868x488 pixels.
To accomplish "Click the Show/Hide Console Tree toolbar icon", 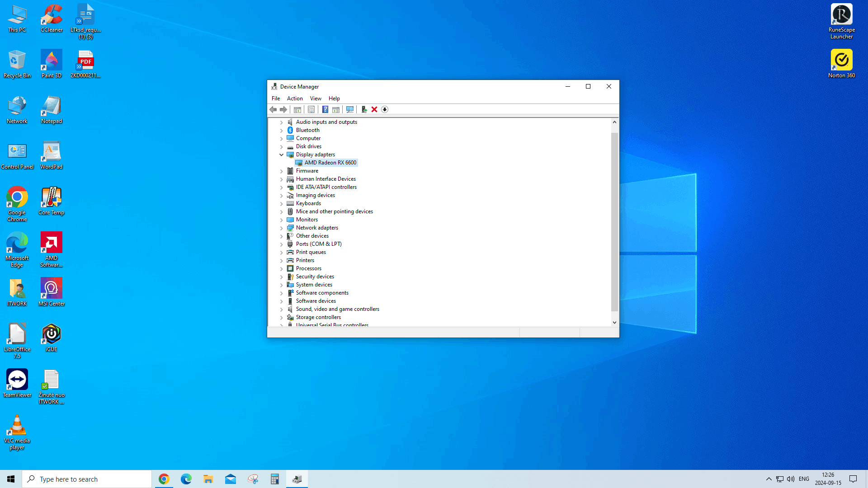I will (x=297, y=109).
